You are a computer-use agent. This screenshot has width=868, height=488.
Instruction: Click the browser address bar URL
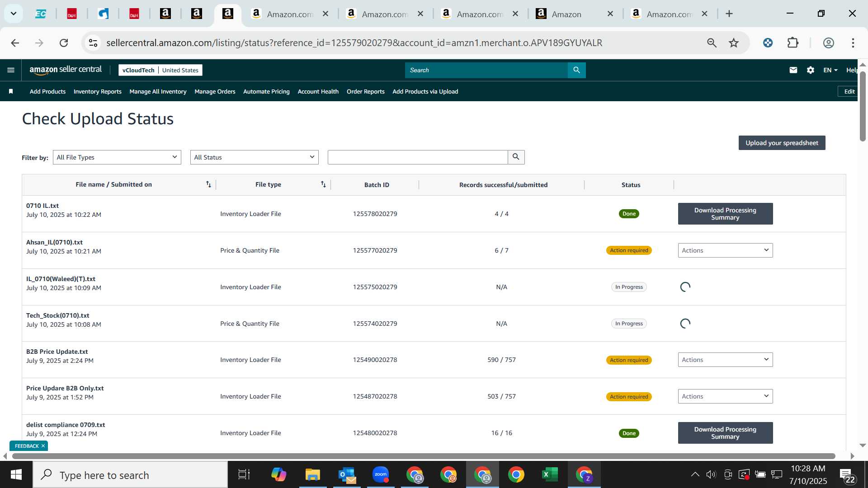coord(354,43)
